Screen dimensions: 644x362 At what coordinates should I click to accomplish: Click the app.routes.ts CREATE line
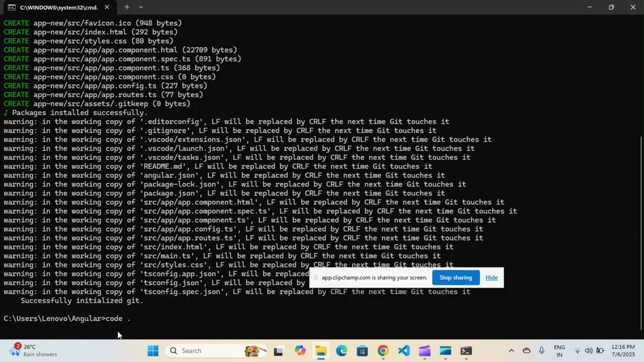point(103,95)
